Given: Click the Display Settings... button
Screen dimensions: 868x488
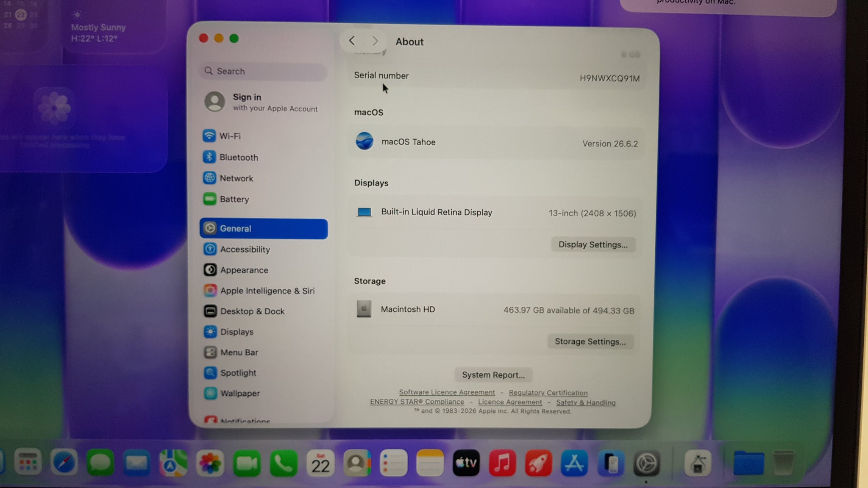Looking at the screenshot, I should (x=593, y=244).
